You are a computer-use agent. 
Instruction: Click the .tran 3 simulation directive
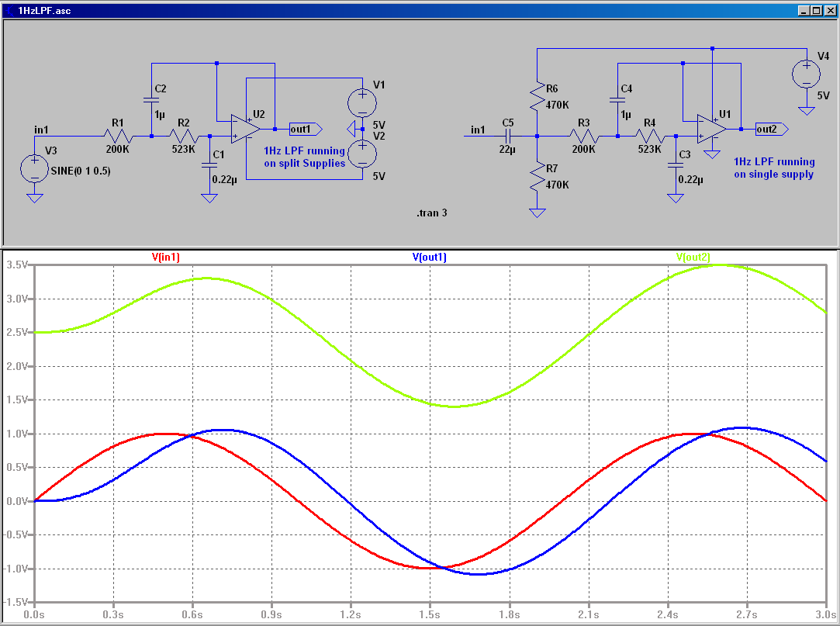(x=432, y=213)
